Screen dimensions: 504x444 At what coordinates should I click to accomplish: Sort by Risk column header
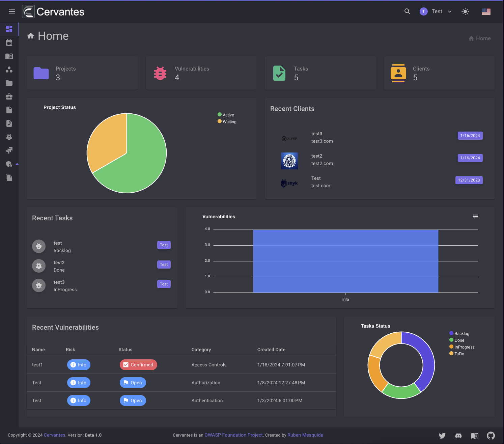[71, 350]
